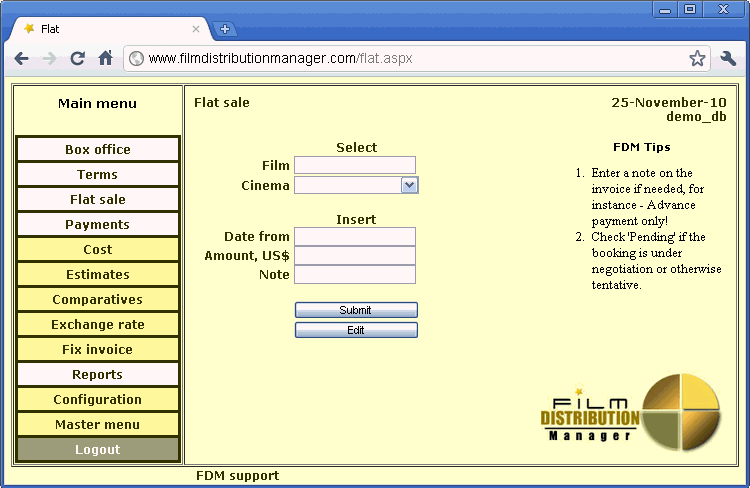Screen dimensions: 750x488
Task: Open Box office from main menu
Action: click(98, 150)
